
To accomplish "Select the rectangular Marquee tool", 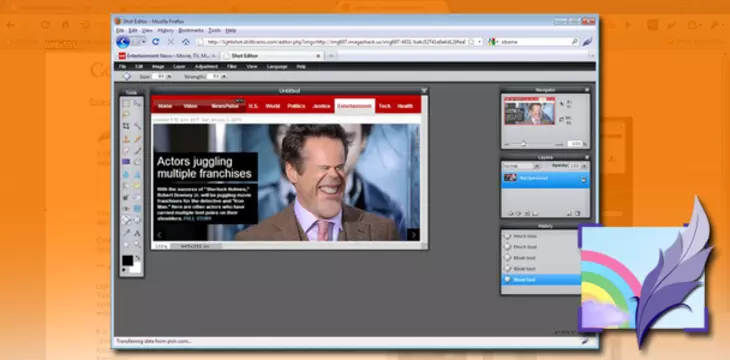I will coord(126,103).
